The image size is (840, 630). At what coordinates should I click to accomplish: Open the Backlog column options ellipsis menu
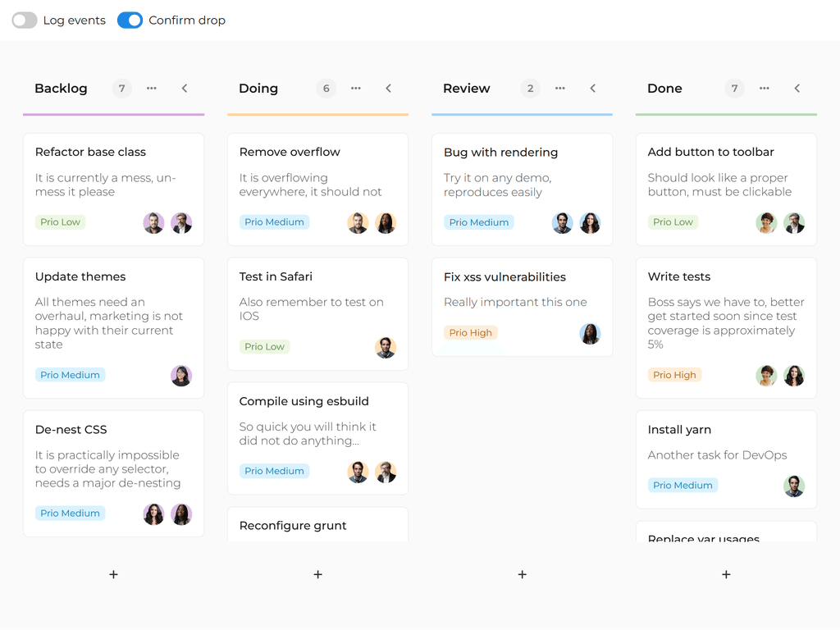pos(152,89)
